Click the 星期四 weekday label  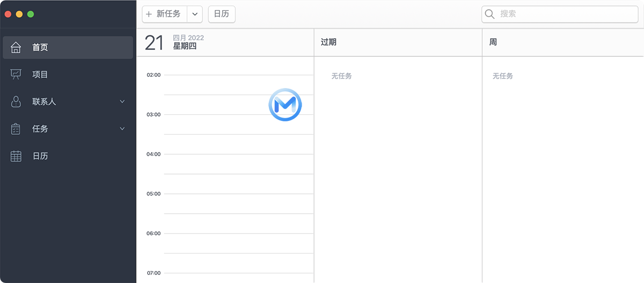click(185, 46)
